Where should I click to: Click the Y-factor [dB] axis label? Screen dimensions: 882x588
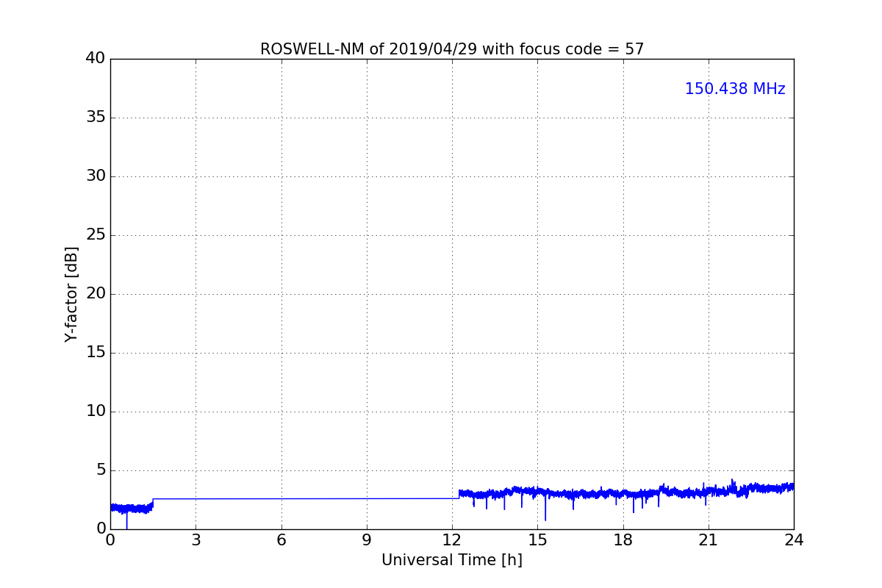pos(71,294)
